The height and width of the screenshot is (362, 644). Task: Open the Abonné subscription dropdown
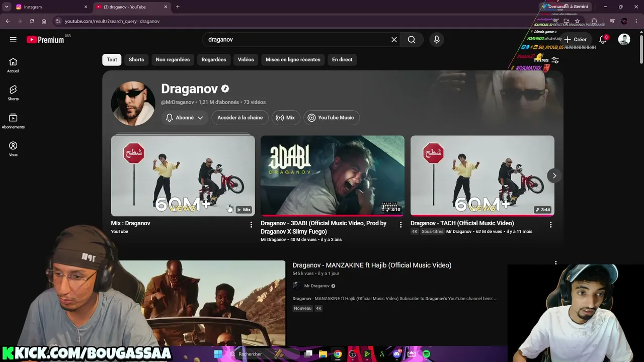coord(185,118)
